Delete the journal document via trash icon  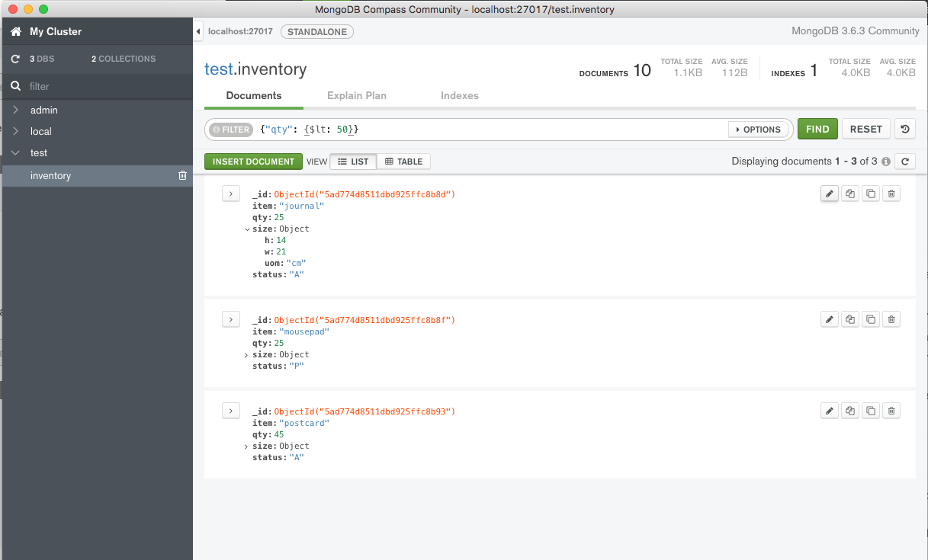891,194
